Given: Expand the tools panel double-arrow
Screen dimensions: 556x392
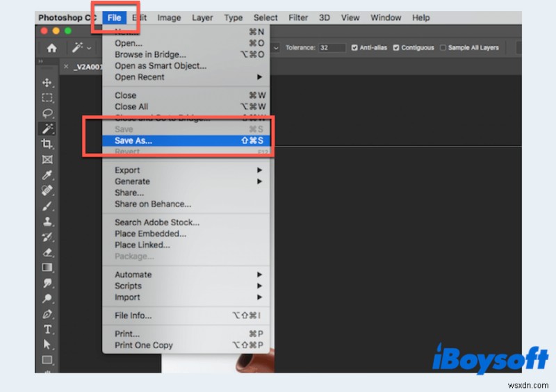Looking at the screenshot, I should point(40,61).
